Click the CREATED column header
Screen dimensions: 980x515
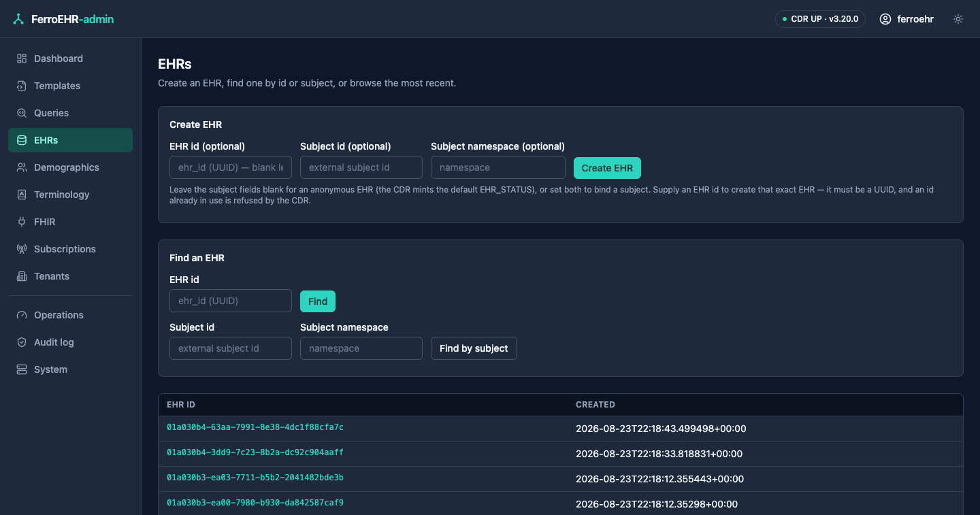click(595, 405)
